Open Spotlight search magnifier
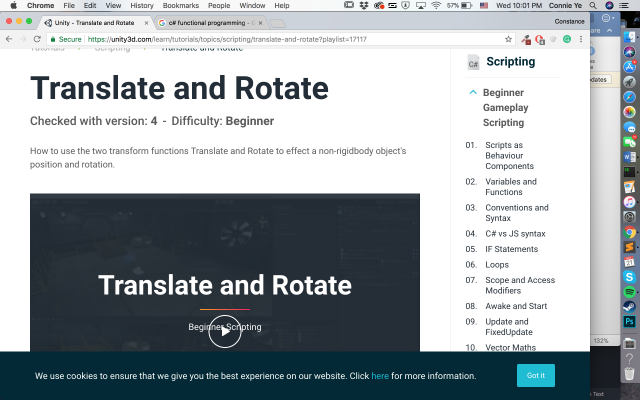 [593, 5]
